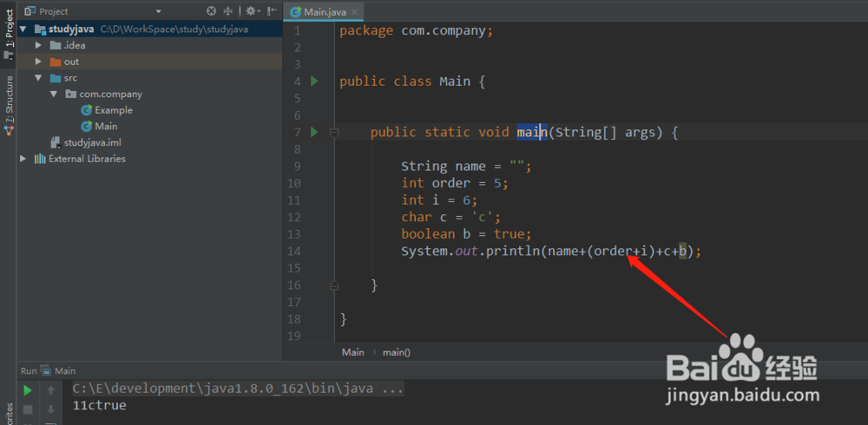Collapse the studyjava project root node
The image size is (868, 425).
[23, 29]
